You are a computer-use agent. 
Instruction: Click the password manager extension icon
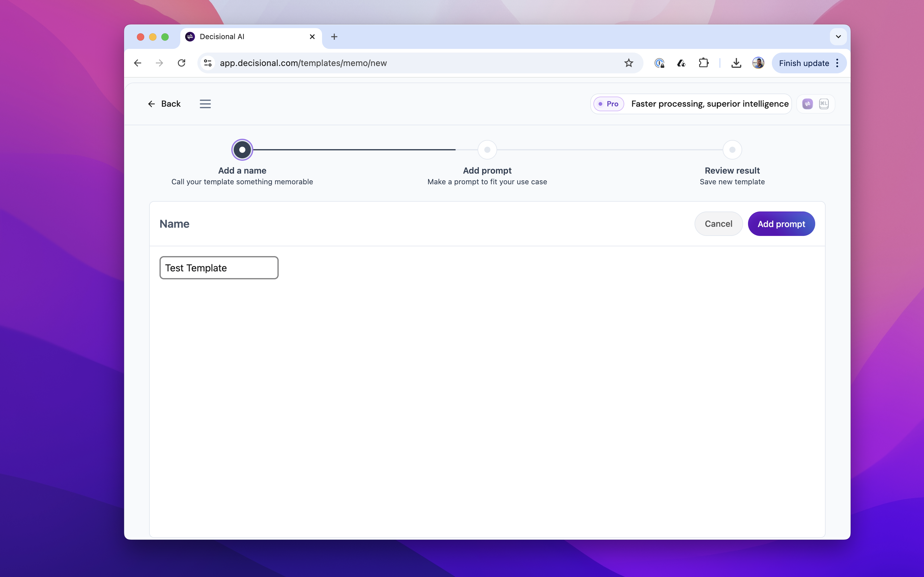[x=659, y=63]
